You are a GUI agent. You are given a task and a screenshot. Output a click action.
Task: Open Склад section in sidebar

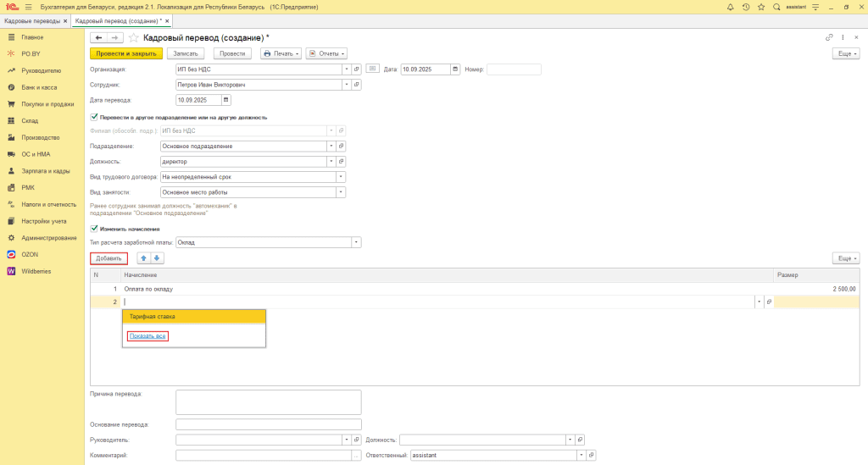(x=30, y=120)
